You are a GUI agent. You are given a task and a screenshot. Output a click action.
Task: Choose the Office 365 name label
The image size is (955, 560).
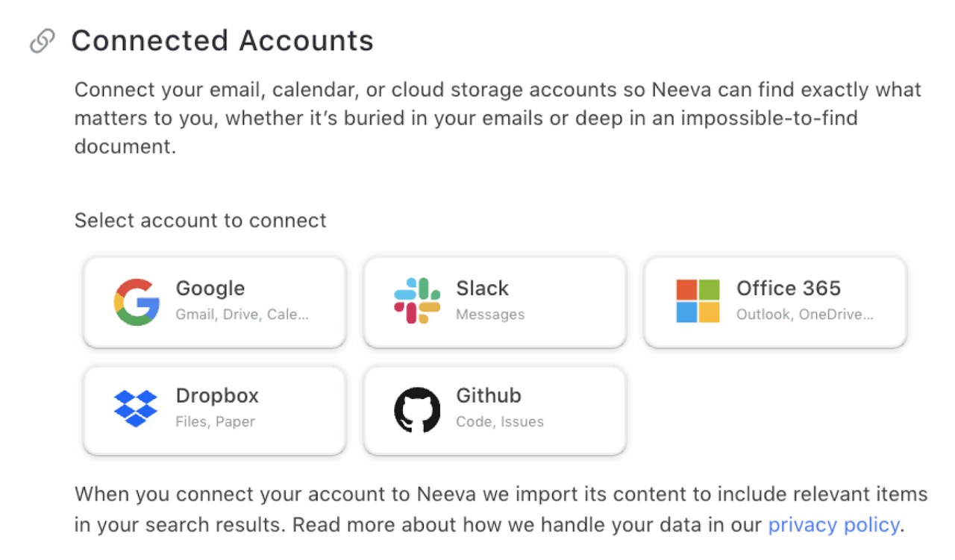coord(788,289)
